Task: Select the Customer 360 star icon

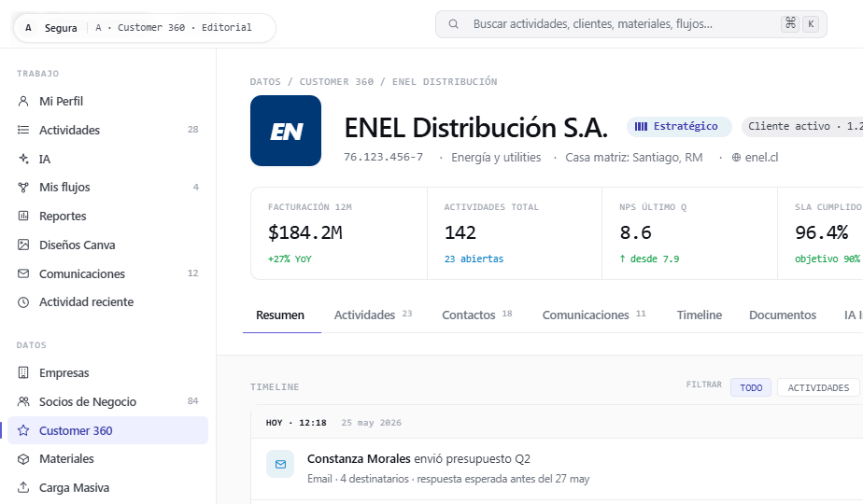Action: point(23,430)
